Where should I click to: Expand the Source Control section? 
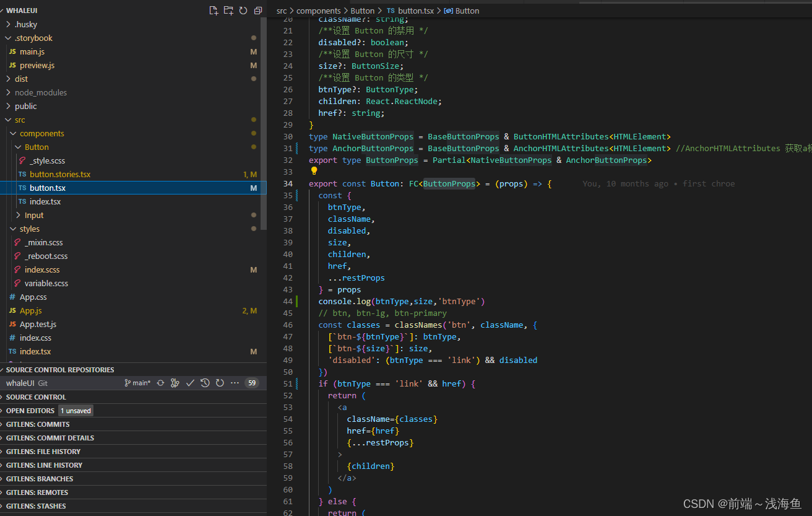(133, 397)
